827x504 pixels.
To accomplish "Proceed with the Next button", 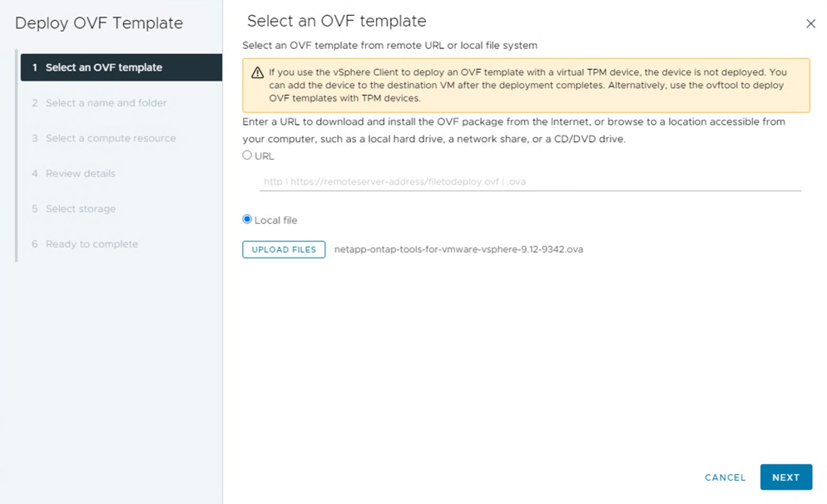I will [x=785, y=477].
